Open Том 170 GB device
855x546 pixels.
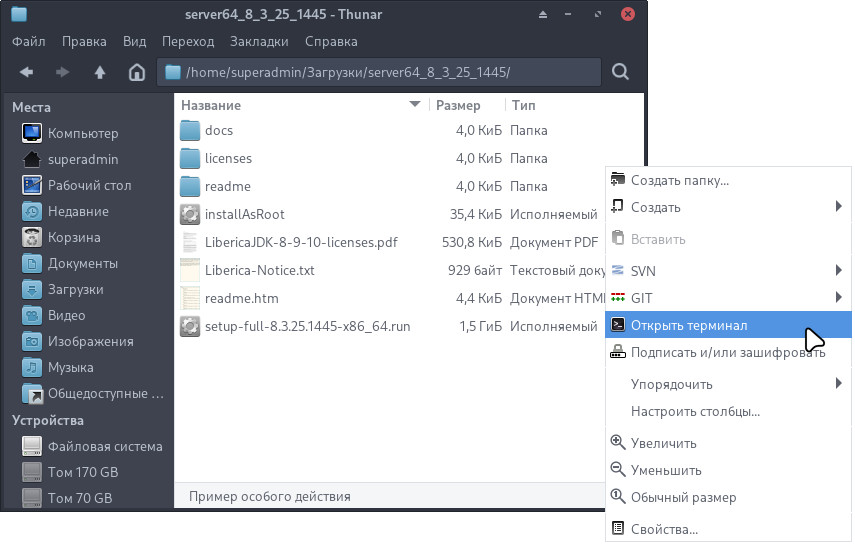[83, 472]
